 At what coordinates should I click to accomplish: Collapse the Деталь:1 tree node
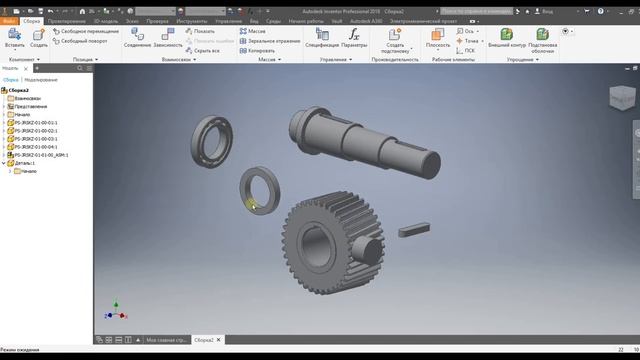click(x=4, y=163)
